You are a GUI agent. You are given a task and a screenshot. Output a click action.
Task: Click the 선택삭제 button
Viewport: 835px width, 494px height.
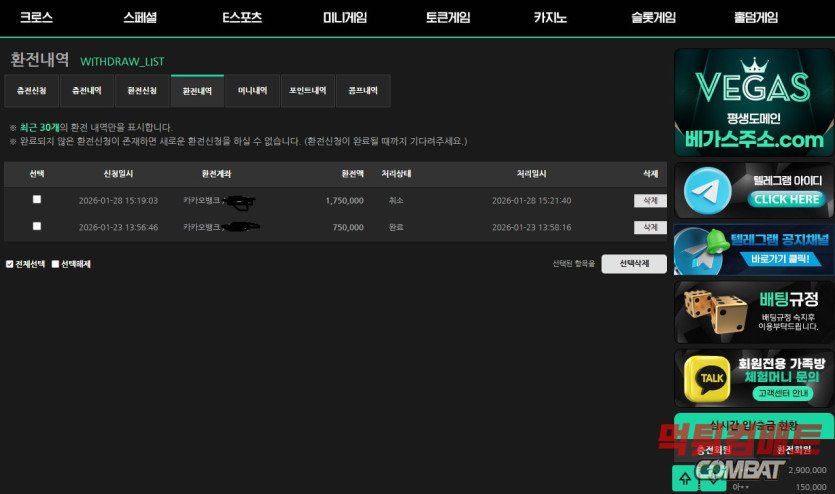[634, 264]
